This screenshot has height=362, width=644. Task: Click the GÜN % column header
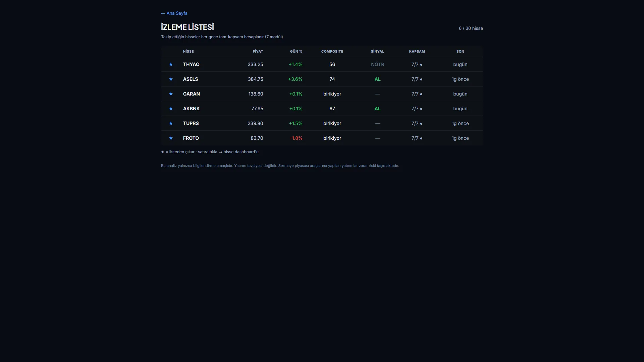pyautogui.click(x=296, y=52)
